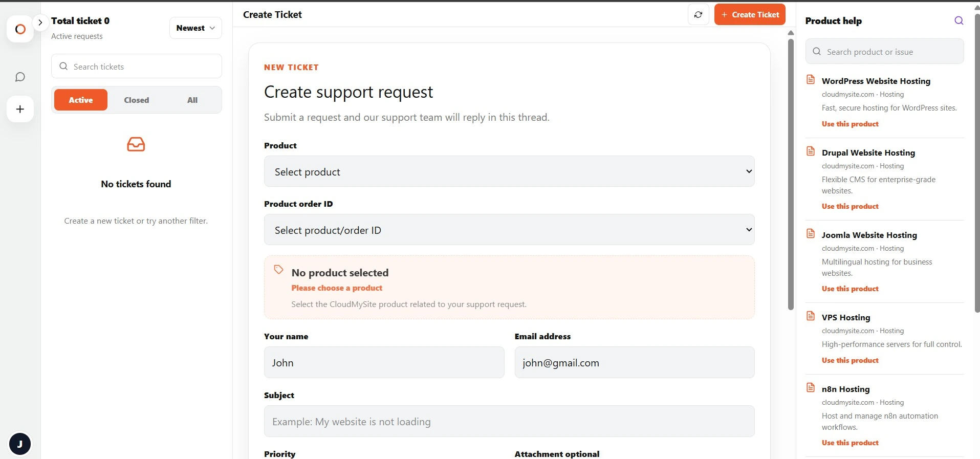Click the Total ticket 0 heading
Image resolution: width=980 pixels, height=459 pixels.
[80, 21]
